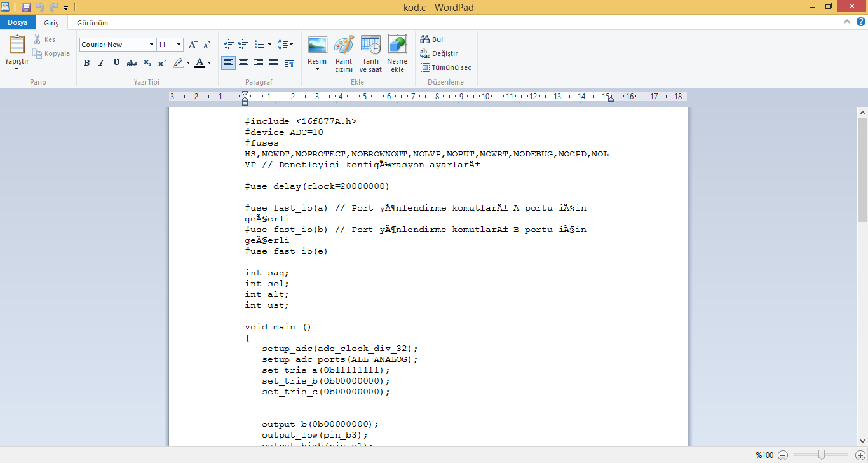Viewport: 868px width, 463px height.
Task: Click the Undo arrow in title bar
Action: (x=40, y=8)
